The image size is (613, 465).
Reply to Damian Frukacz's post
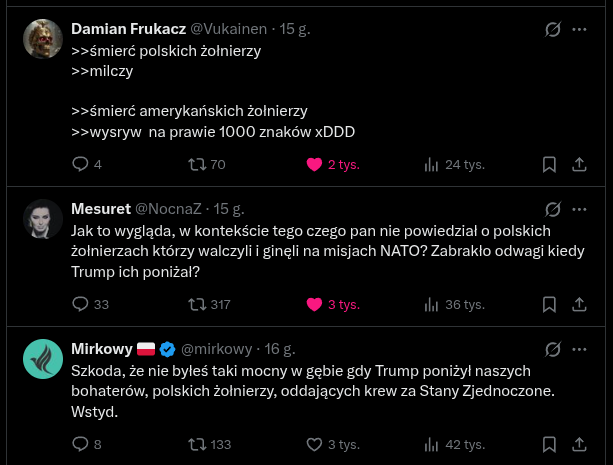coord(81,165)
